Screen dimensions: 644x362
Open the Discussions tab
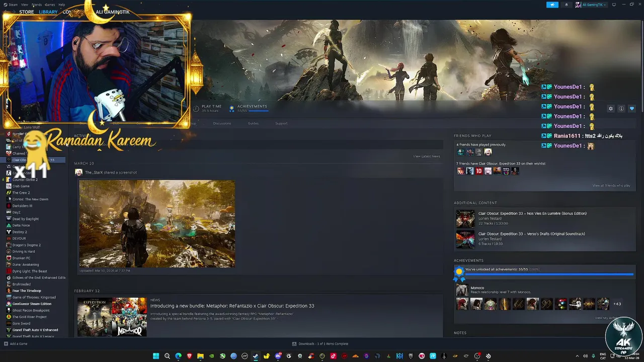pyautogui.click(x=222, y=123)
